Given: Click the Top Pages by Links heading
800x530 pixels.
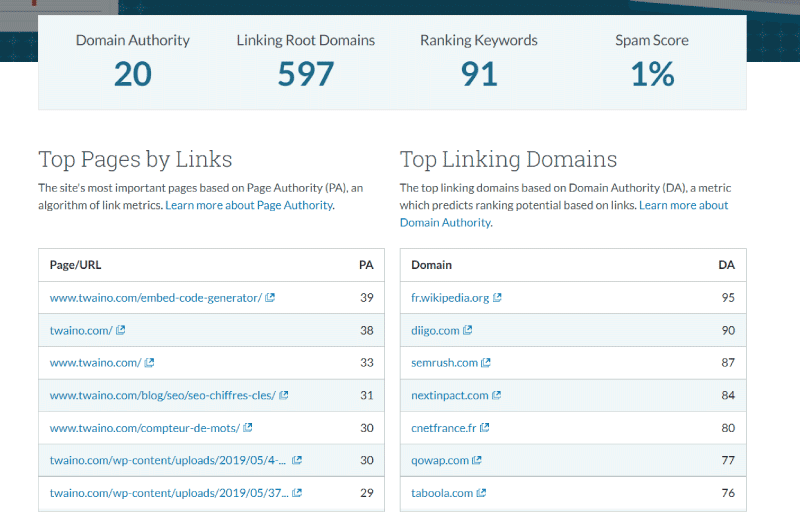Looking at the screenshot, I should click(x=135, y=160).
